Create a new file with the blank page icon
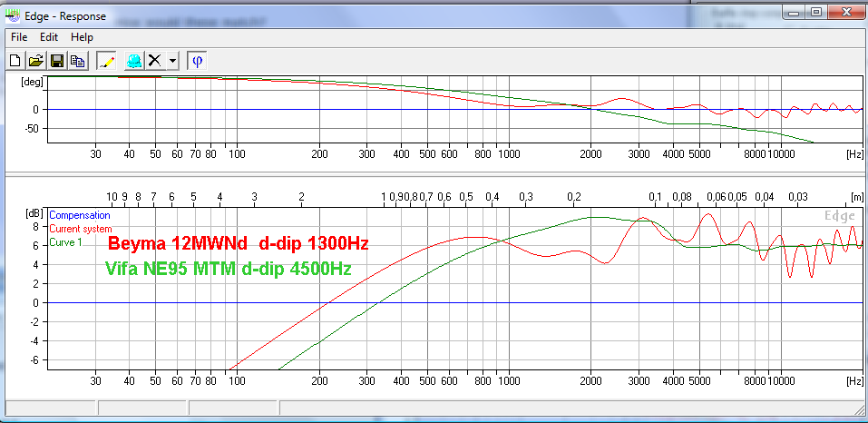The image size is (868, 423). pyautogui.click(x=15, y=60)
